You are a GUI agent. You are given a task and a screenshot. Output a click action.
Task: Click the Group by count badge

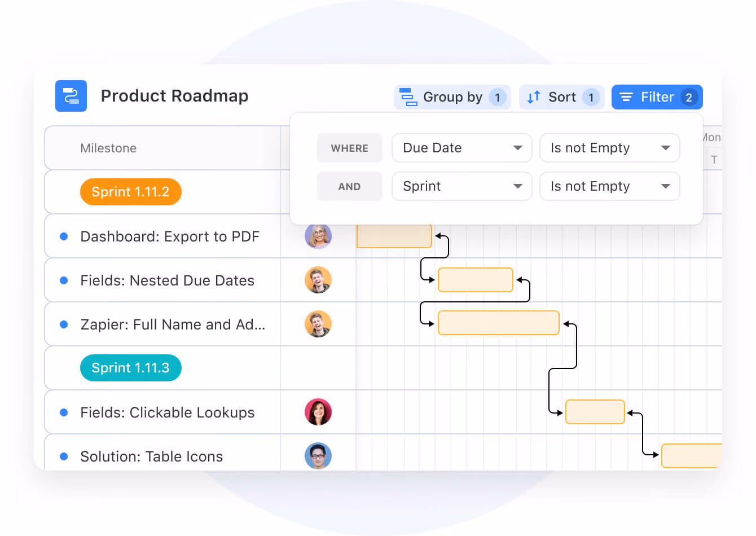(x=497, y=98)
